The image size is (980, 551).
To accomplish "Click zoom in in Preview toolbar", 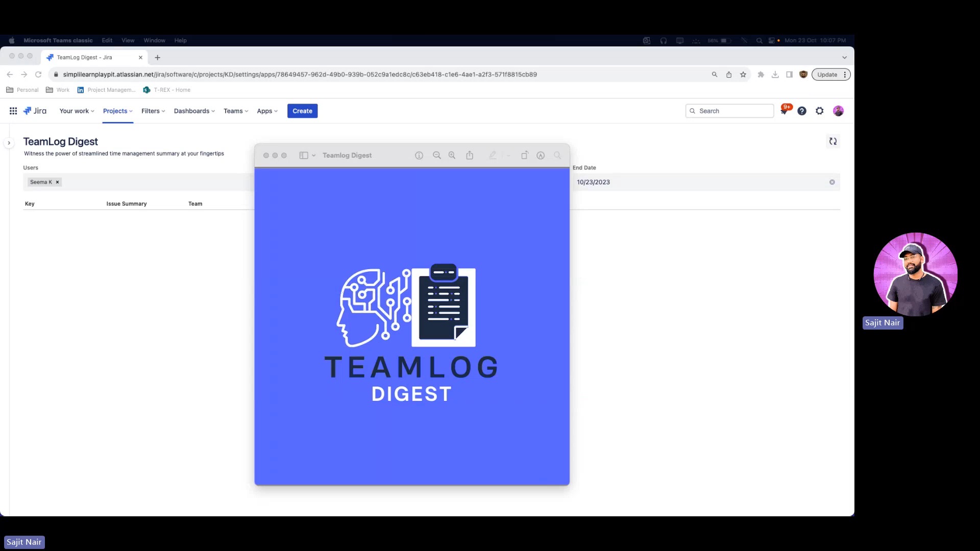I will (452, 155).
